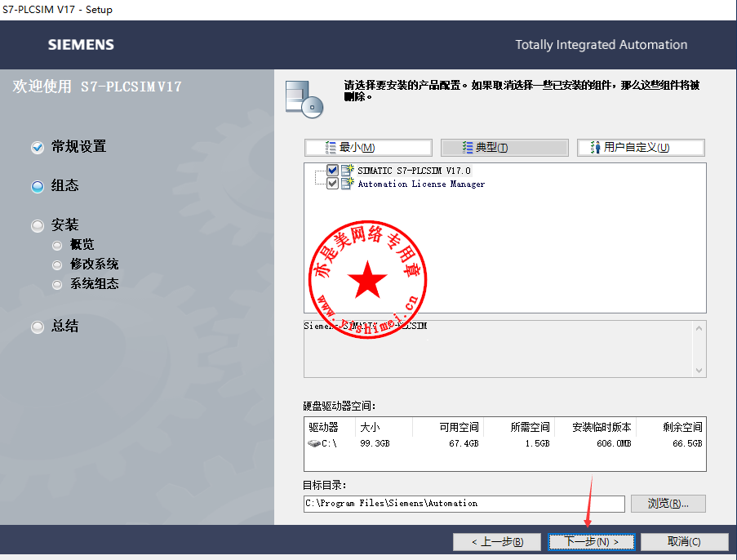Toggle the Automation License Manager checkbox
Screen dimensions: 737x560
332,184
